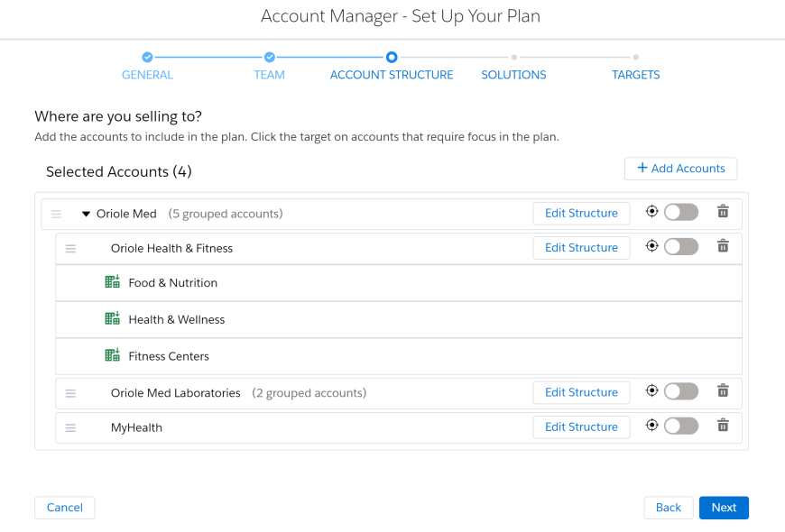Enable the switch for Oriole Med Laboratories
The width and height of the screenshot is (785, 532).
click(681, 391)
